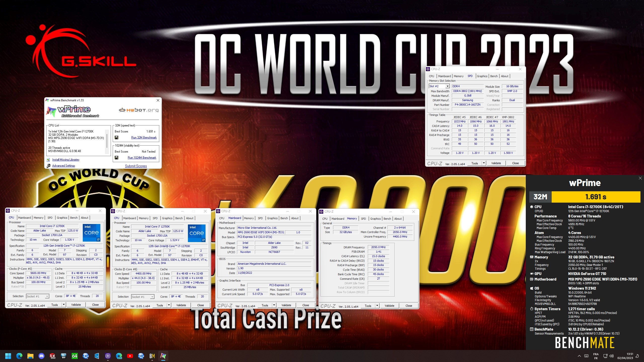The image size is (644, 362).
Task: Click Best Score 1.691 s in wPrime
Action: coord(151,131)
